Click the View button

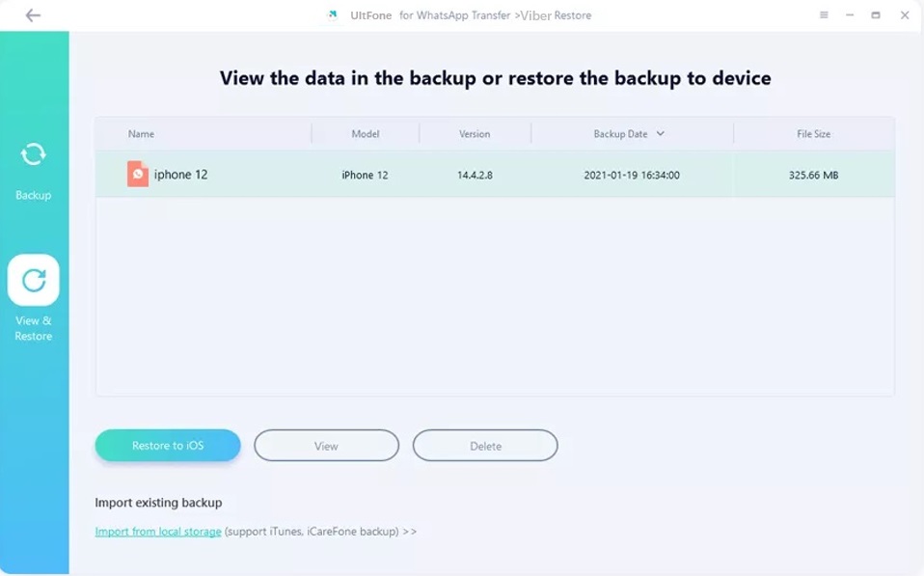click(326, 446)
